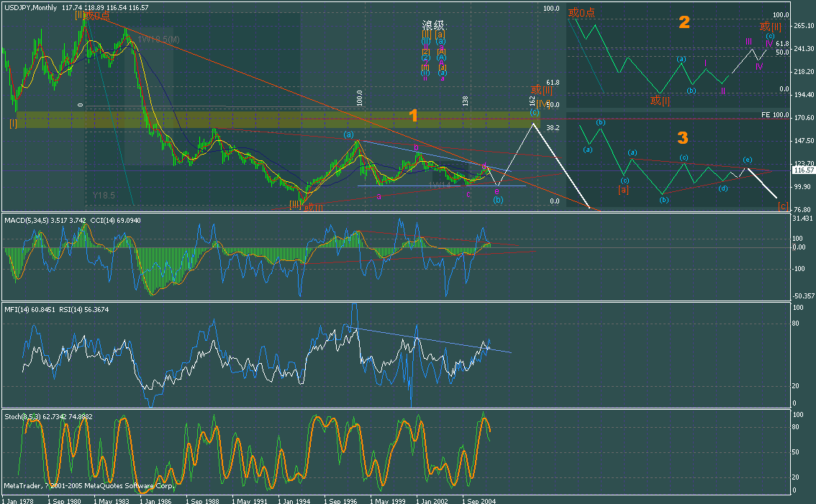This screenshot has width=816, height=504.
Task: Click the orange 2 label in upper inset
Action: pyautogui.click(x=684, y=22)
